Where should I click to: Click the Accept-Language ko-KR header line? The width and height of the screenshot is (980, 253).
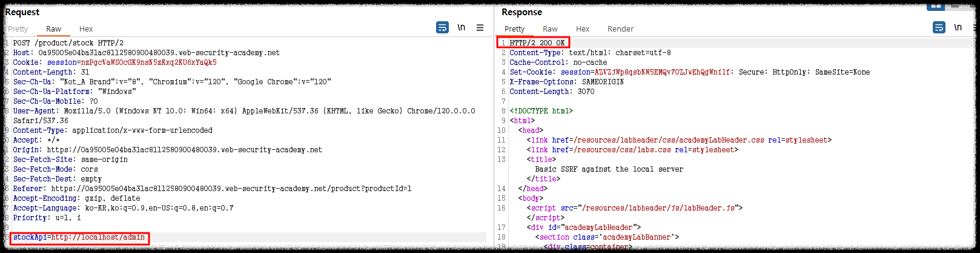click(x=124, y=208)
